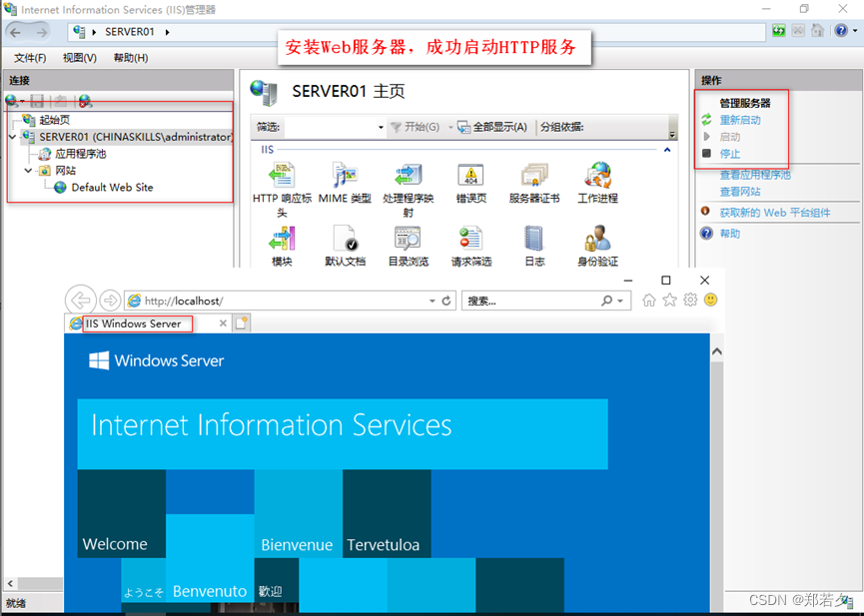Open Internet Explorer tools gear
The image size is (864, 616).
point(690,301)
